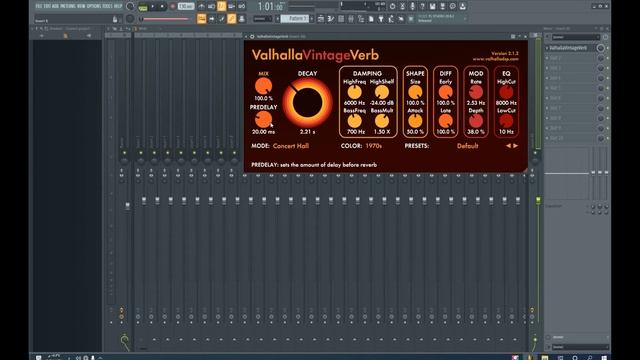Select empty Slot 2 in mixer
Screen dimensions: 640x360
tap(569, 58)
